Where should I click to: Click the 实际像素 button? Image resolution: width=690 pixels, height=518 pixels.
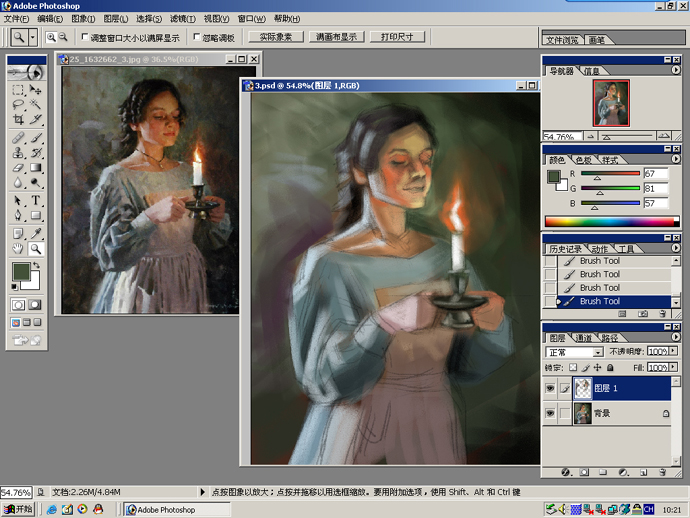pyautogui.click(x=276, y=37)
